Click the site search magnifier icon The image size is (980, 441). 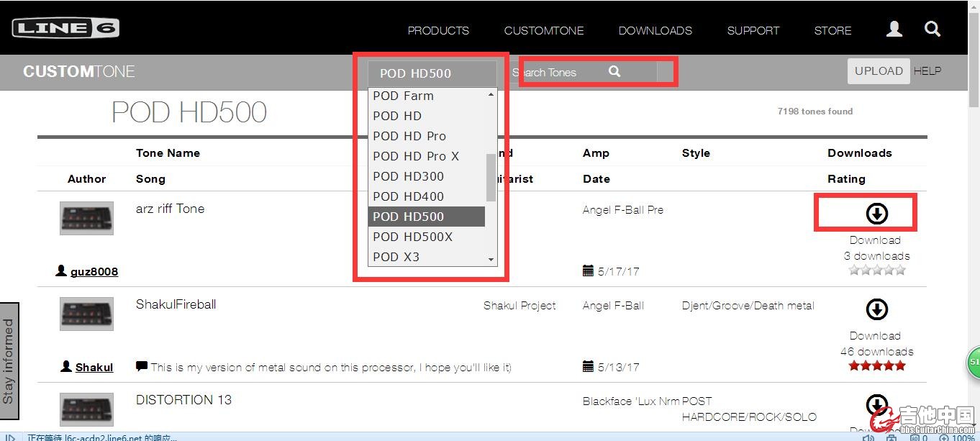pos(933,29)
